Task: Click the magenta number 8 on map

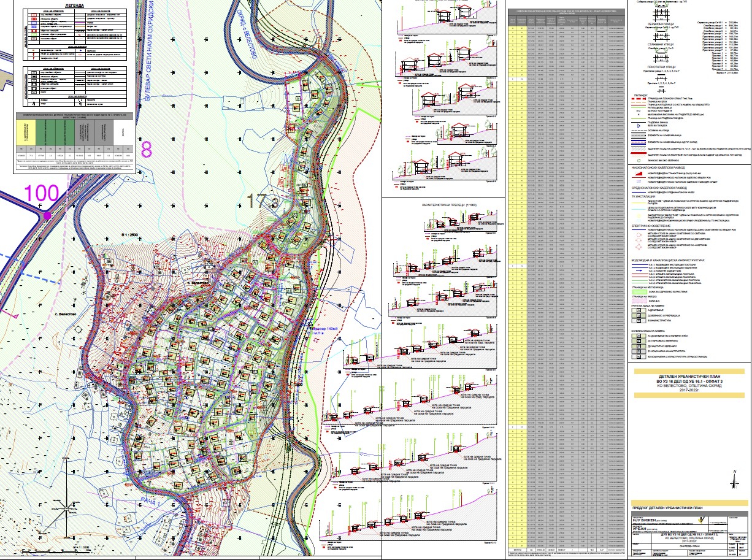Action: tap(147, 150)
